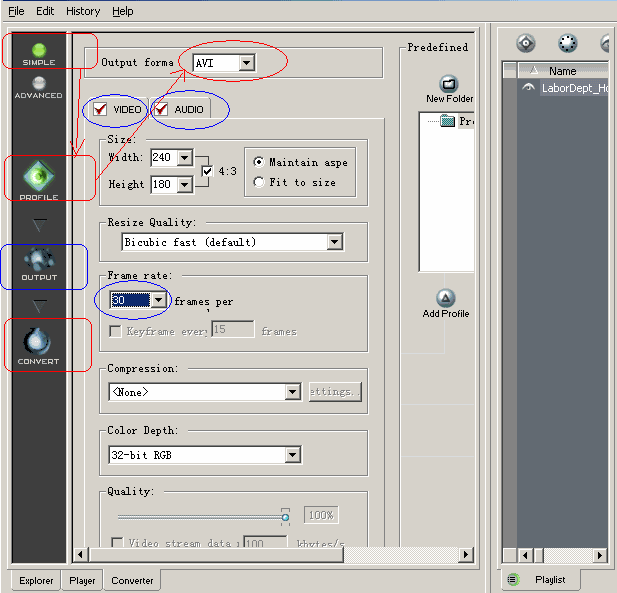Toggle the VIDEO checkbox
617x593 pixels.
[100, 109]
